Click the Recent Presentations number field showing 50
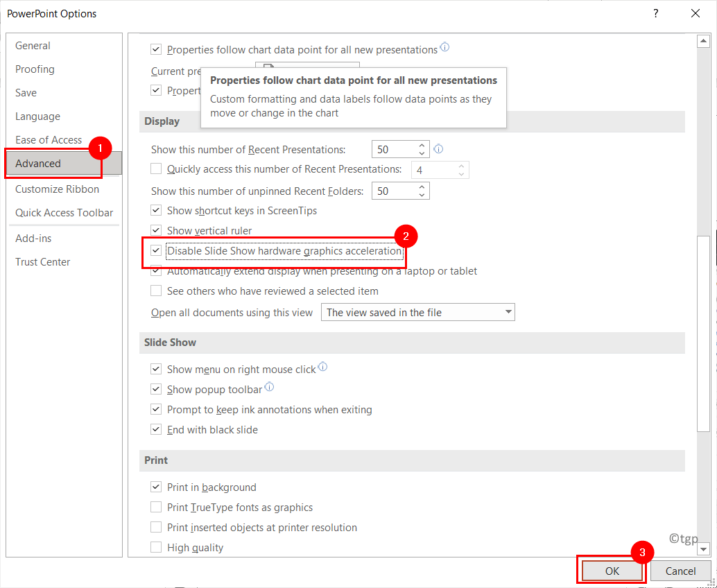The image size is (717, 588). (x=394, y=150)
